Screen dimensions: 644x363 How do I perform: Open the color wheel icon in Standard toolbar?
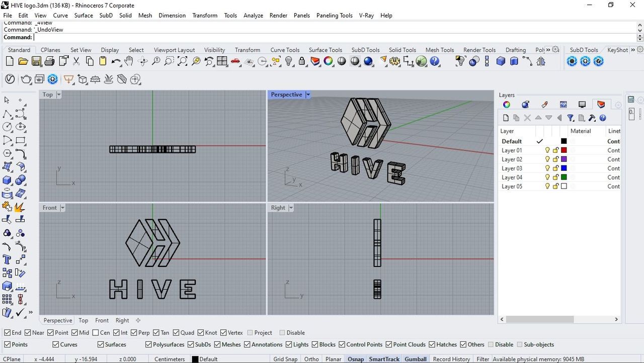click(328, 61)
